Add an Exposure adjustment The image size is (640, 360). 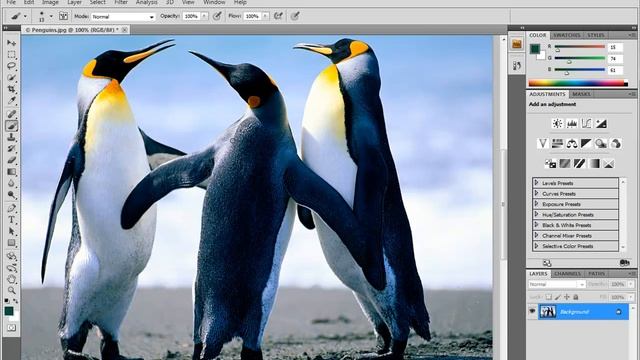pos(601,123)
